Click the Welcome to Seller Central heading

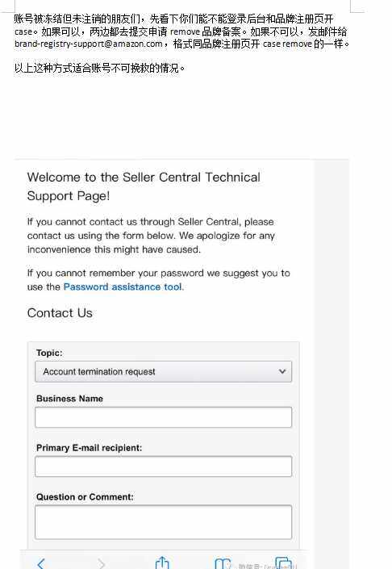point(144,186)
